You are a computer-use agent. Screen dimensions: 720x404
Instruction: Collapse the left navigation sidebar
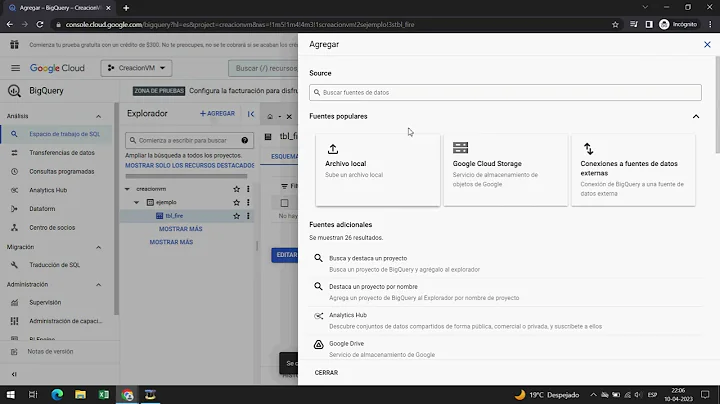tap(14, 374)
